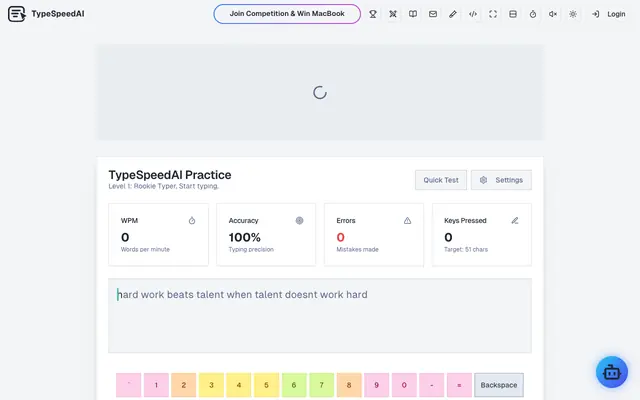Click the 7 key on virtual keyboard

(321, 385)
